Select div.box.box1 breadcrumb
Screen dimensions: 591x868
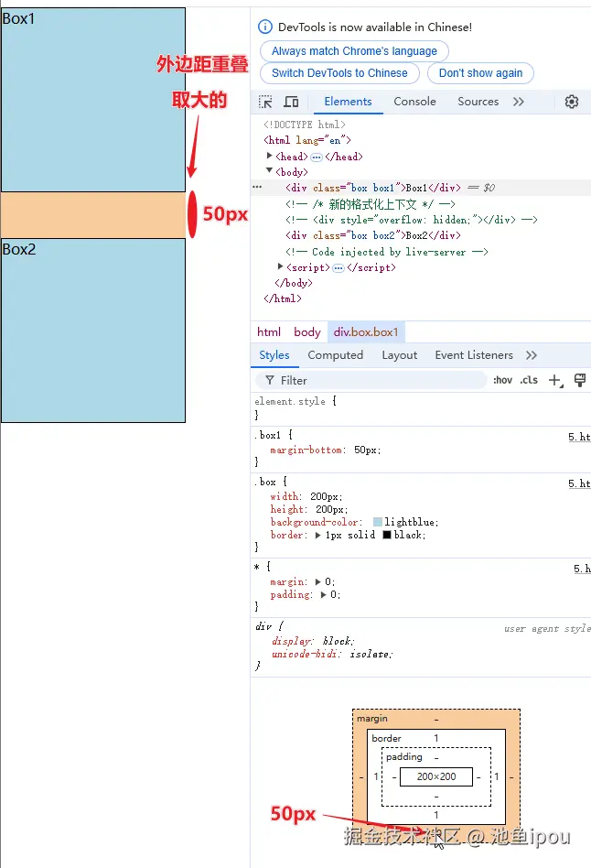pyautogui.click(x=366, y=332)
